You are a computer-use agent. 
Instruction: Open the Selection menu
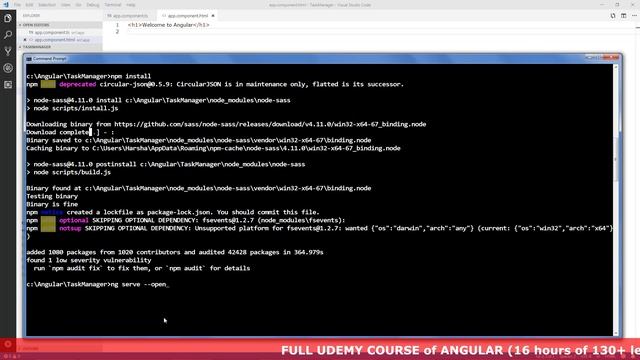pos(47,5)
